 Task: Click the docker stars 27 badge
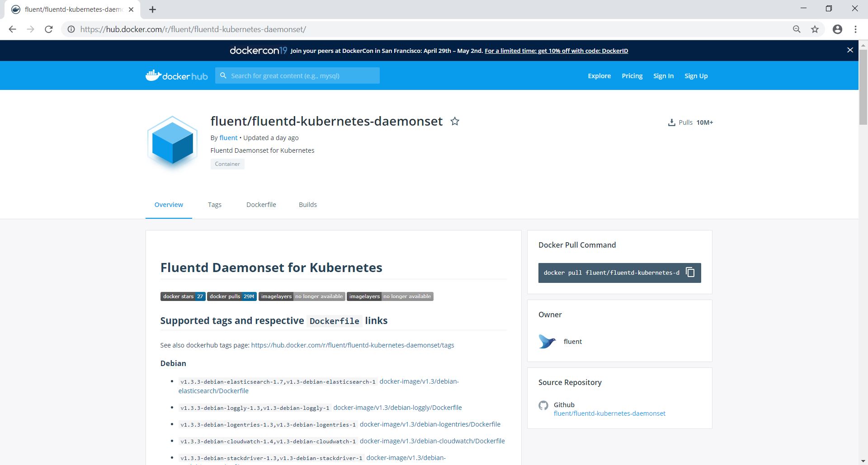(x=183, y=296)
